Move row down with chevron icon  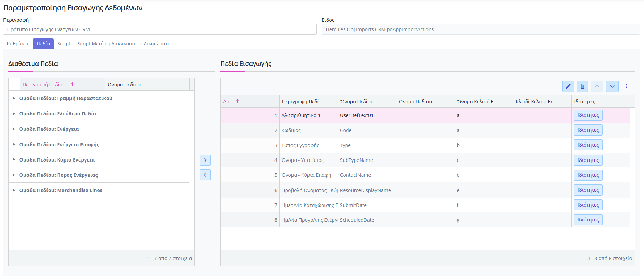tap(612, 86)
